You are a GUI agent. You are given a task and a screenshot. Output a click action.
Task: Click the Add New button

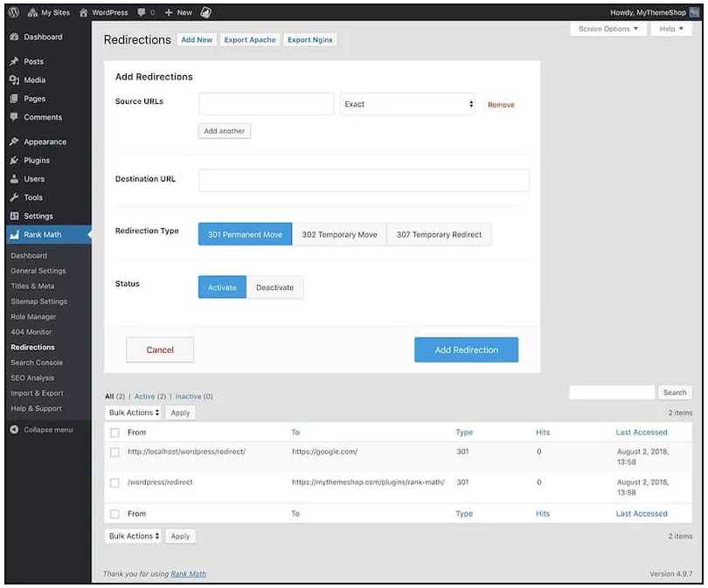click(197, 39)
